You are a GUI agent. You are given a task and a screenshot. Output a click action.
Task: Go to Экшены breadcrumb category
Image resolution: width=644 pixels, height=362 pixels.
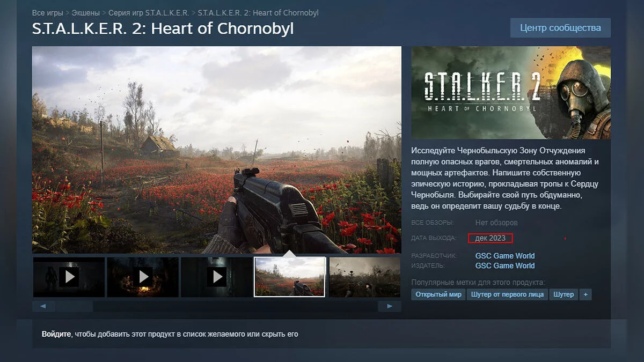[85, 12]
